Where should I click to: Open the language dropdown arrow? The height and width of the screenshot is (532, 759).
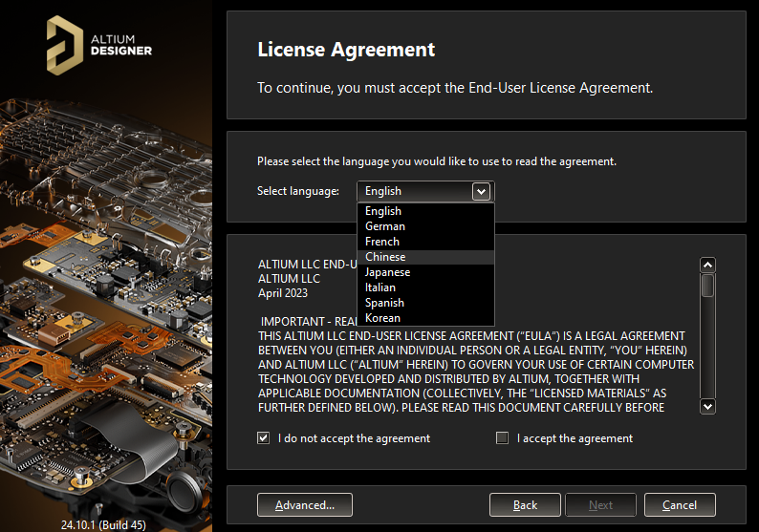click(x=481, y=192)
